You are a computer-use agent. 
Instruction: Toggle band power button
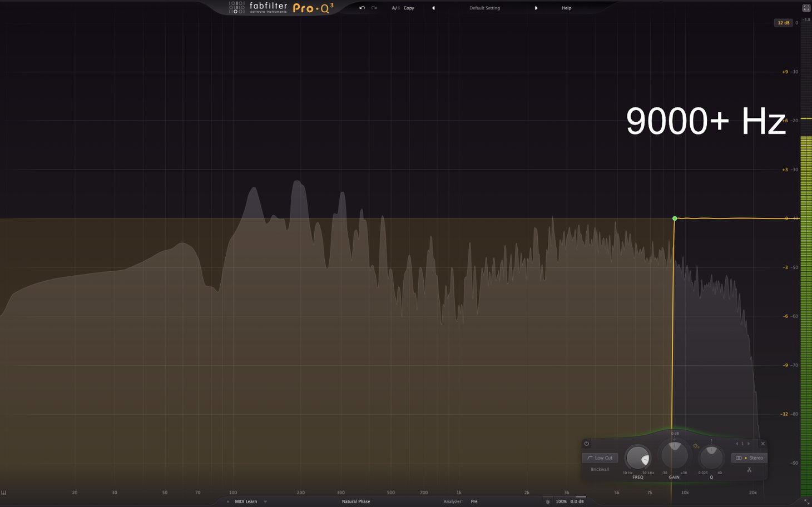[x=586, y=444]
